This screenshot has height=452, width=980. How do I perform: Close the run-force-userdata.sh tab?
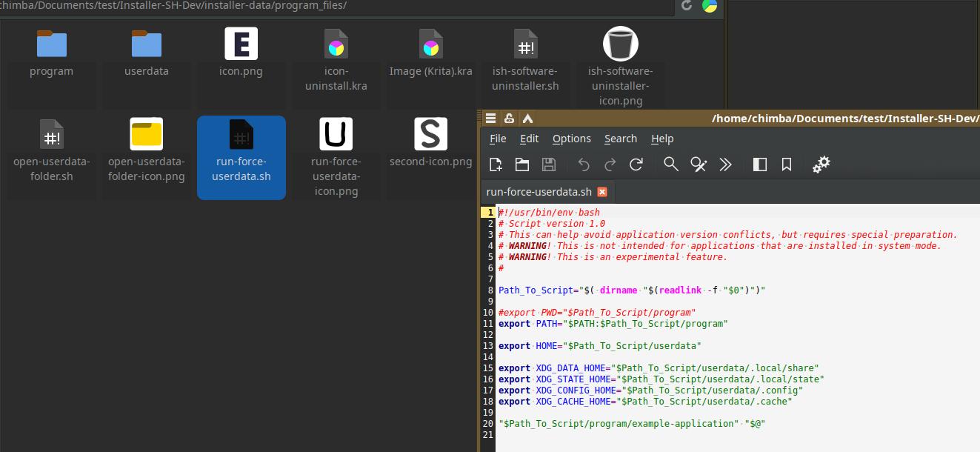point(602,192)
